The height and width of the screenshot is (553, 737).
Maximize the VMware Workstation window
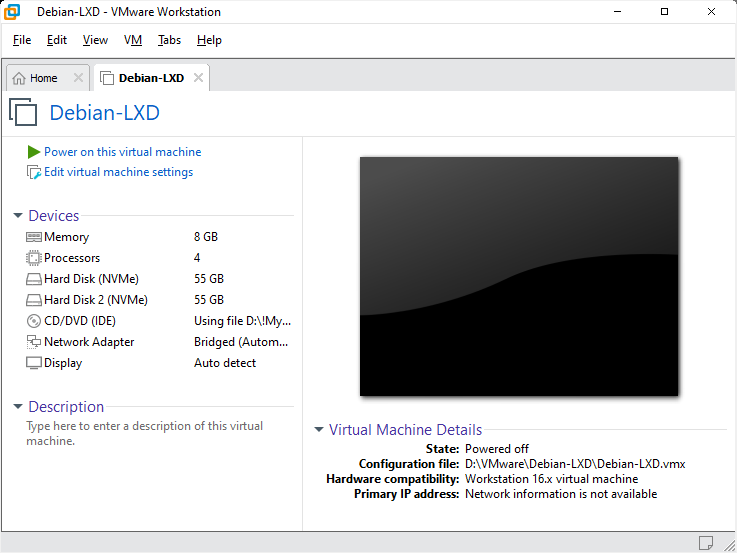click(664, 12)
